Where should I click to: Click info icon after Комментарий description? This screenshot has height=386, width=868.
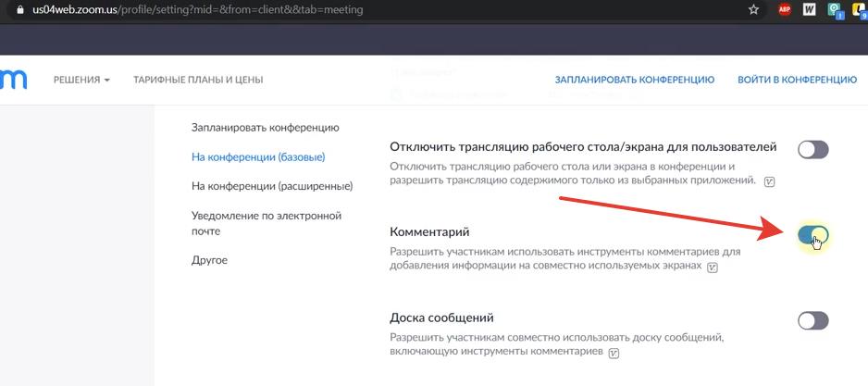click(712, 268)
